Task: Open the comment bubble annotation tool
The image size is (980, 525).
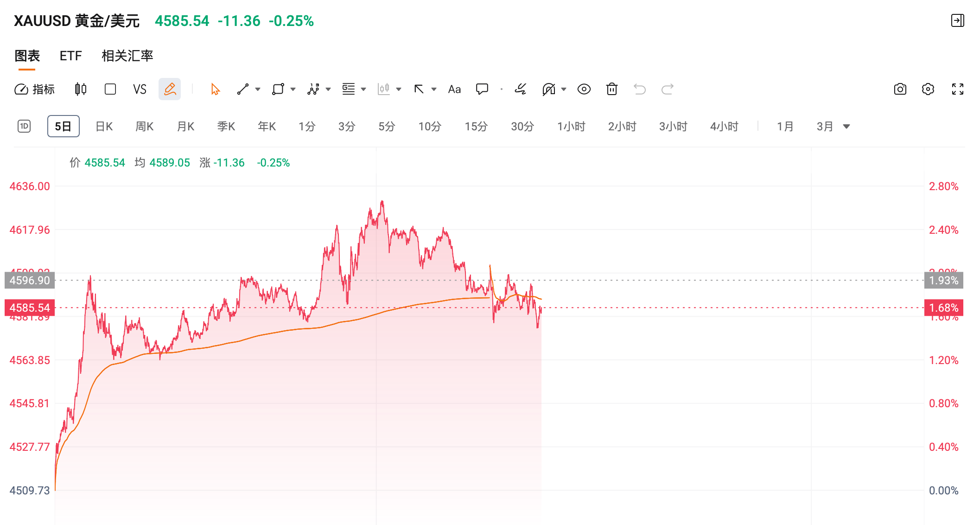Action: point(482,89)
